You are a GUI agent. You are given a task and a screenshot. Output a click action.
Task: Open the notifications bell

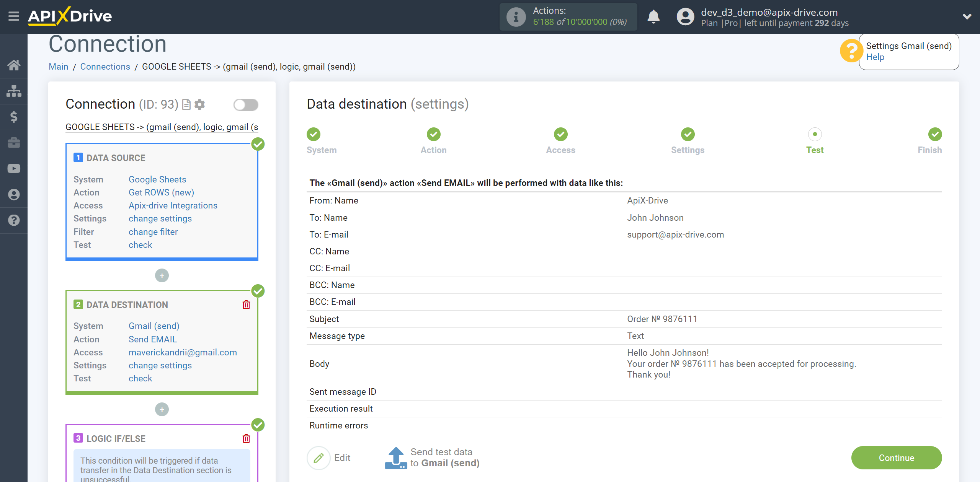coord(653,17)
